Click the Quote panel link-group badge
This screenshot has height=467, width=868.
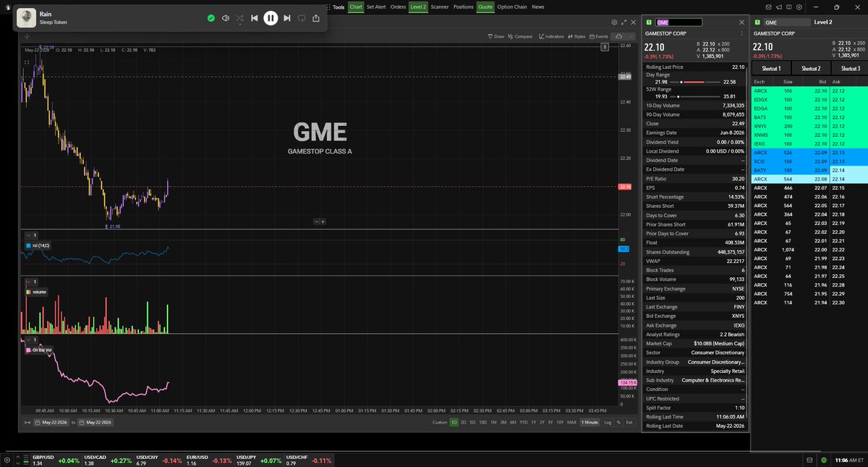649,22
